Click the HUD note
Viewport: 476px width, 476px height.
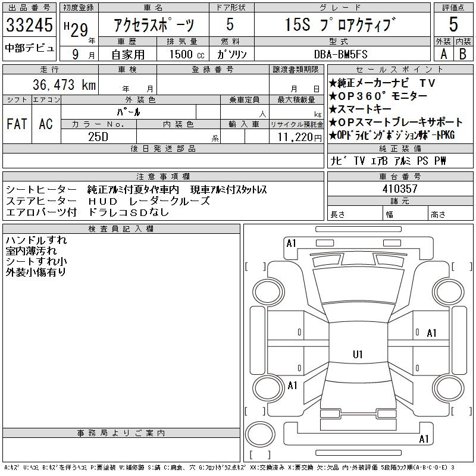[x=102, y=201]
